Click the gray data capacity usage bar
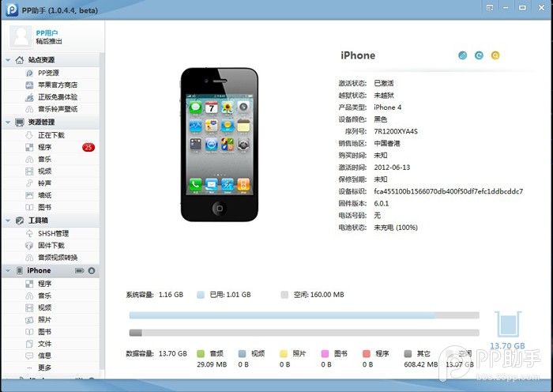553x392 pixels. point(304,333)
